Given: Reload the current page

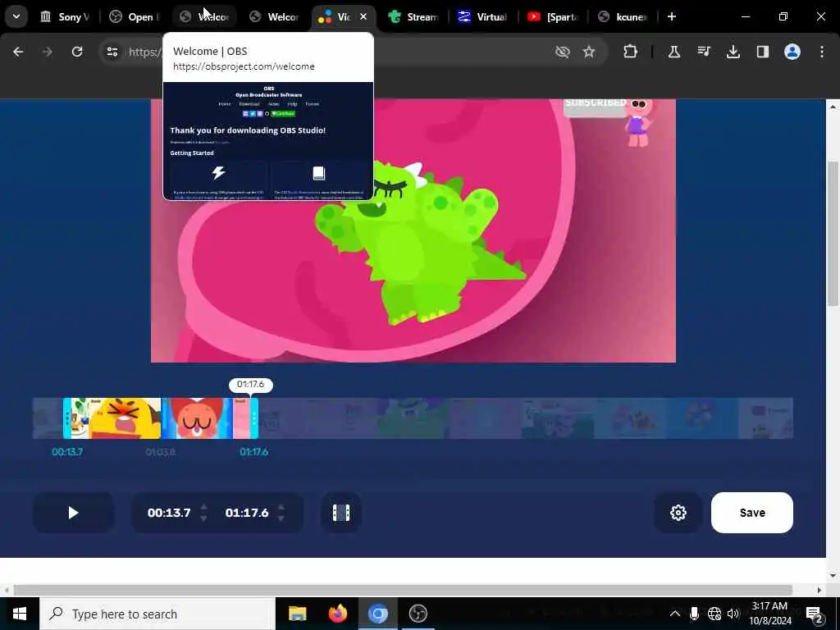Looking at the screenshot, I should pos(77,52).
